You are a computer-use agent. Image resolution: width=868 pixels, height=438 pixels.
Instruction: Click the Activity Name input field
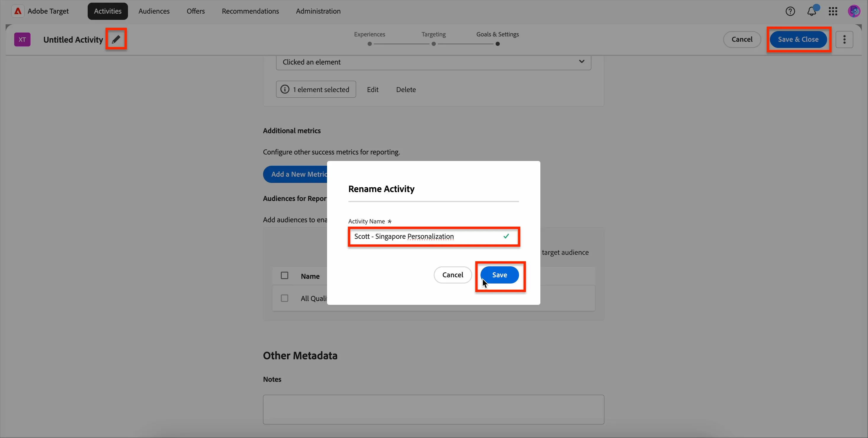tap(433, 236)
